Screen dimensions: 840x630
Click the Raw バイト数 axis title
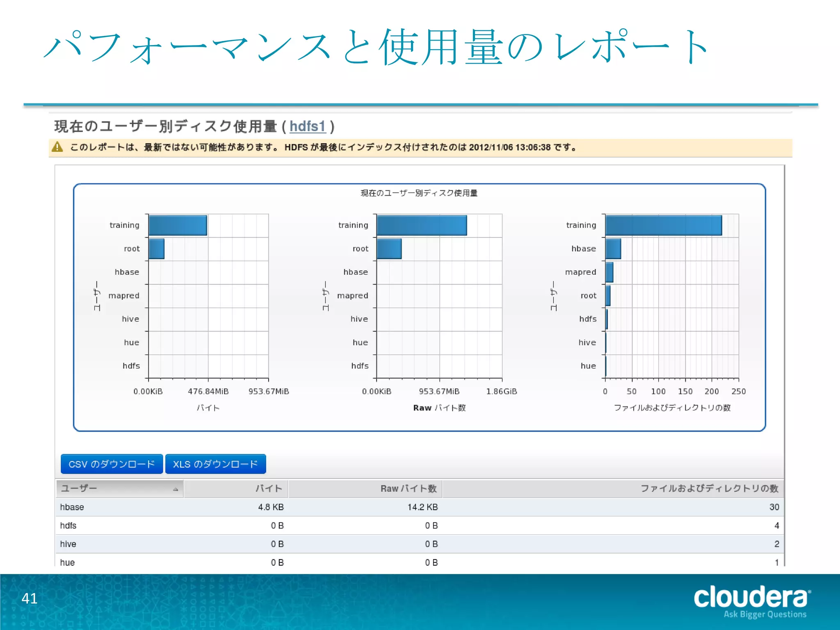[x=439, y=408]
